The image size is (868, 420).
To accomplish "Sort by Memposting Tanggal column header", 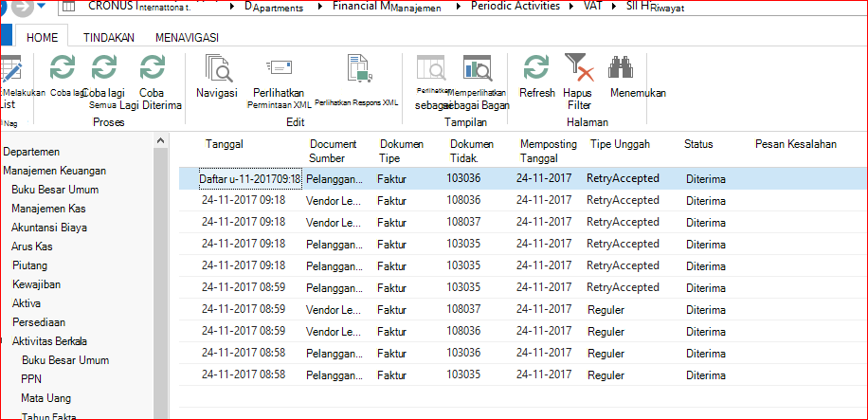I will [x=548, y=152].
